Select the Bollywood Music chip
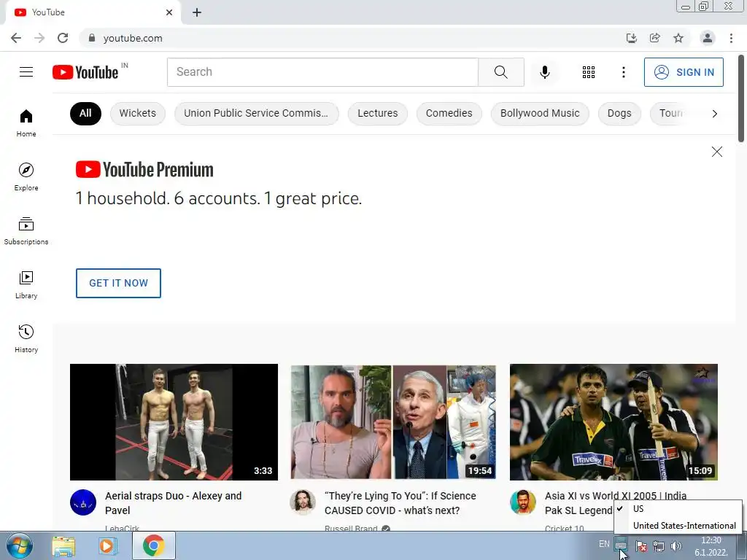The image size is (747, 560). pos(540,113)
